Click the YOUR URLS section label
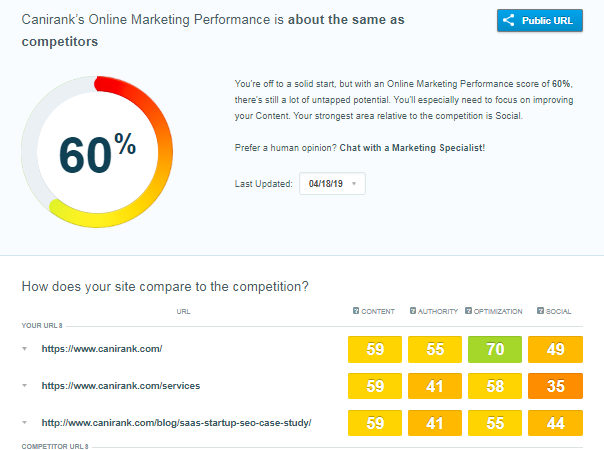 [42, 326]
